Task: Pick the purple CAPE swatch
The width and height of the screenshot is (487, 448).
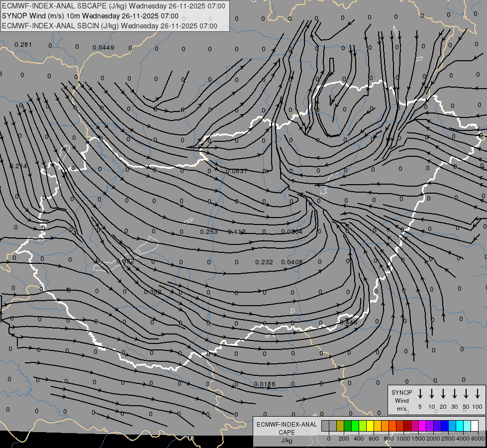Action: pos(429,426)
